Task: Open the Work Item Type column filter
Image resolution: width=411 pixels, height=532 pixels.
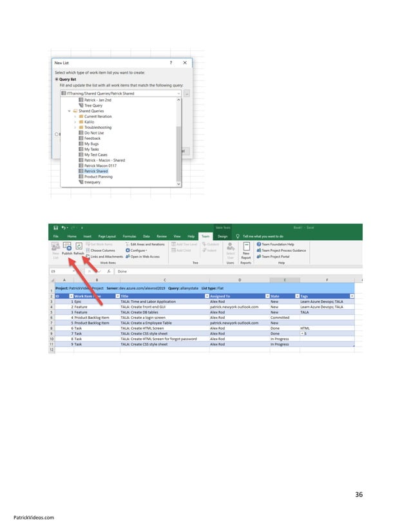Action: click(x=117, y=296)
